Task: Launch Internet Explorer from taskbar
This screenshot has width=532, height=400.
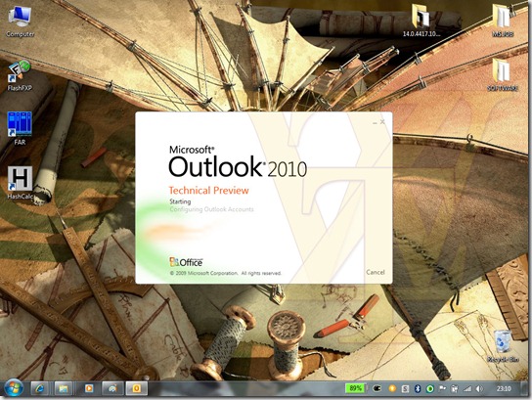Action: pyautogui.click(x=40, y=388)
